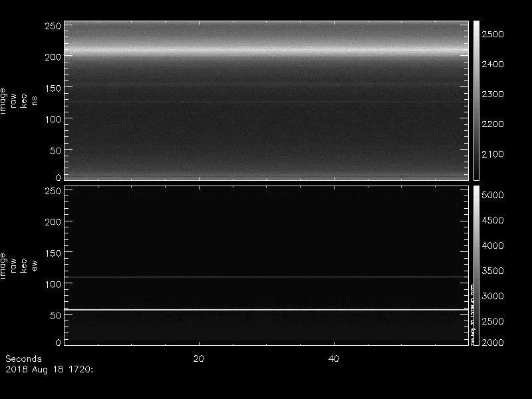Click the 2300 label on the top colorbar
The height and width of the screenshot is (399, 532).
pos(493,94)
